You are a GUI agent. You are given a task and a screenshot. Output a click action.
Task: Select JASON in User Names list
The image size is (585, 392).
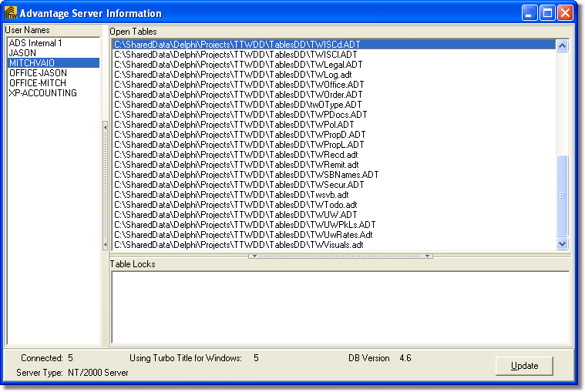[x=23, y=53]
